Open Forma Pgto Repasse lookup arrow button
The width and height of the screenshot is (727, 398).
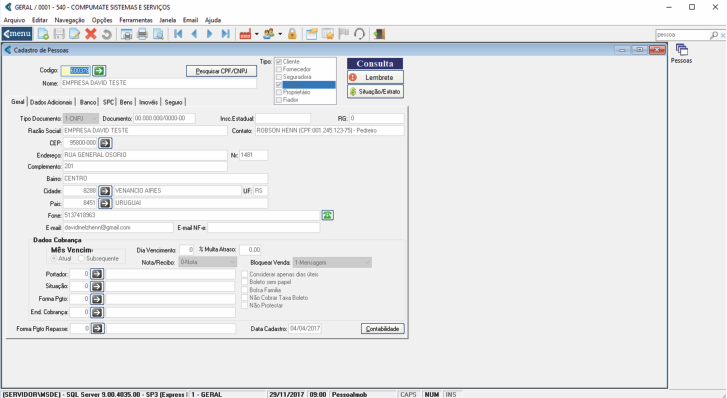[97, 328]
